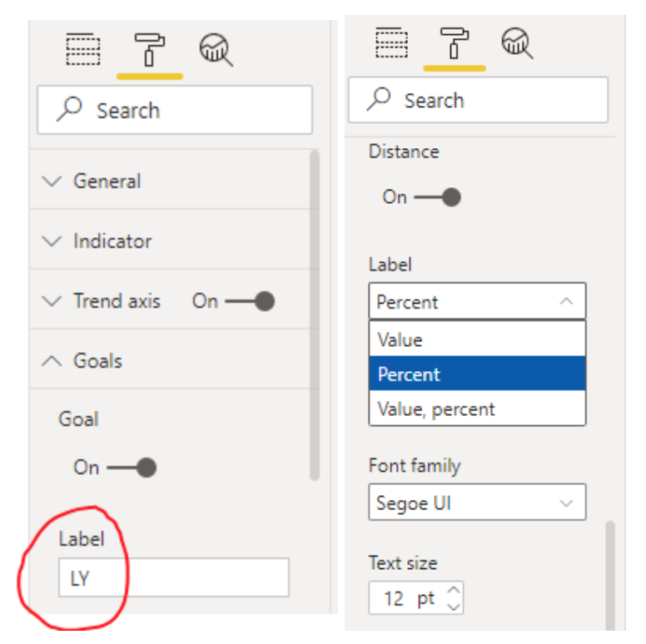Viewport: 646px width, 644px height.
Task: Toggle Trend axis switch off
Action: (x=250, y=301)
